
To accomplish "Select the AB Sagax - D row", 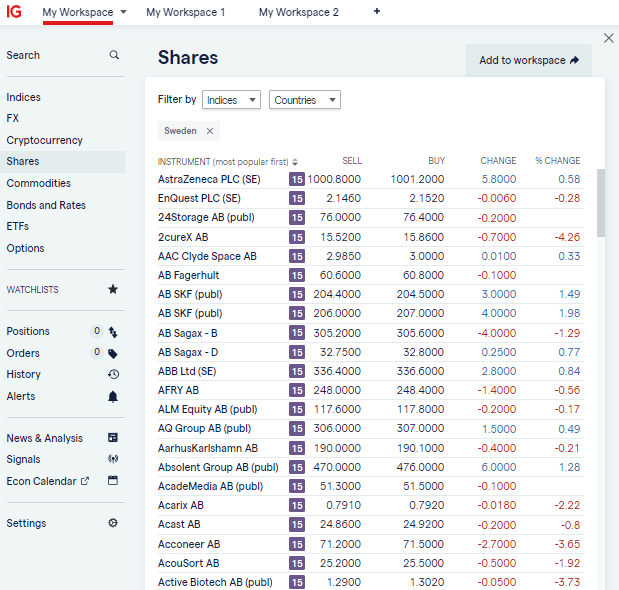I will click(370, 352).
